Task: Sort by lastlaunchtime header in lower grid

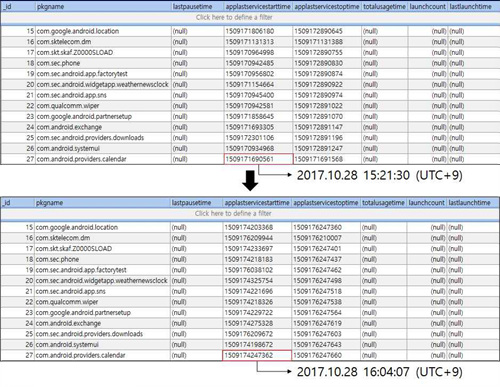Action: 473,203
